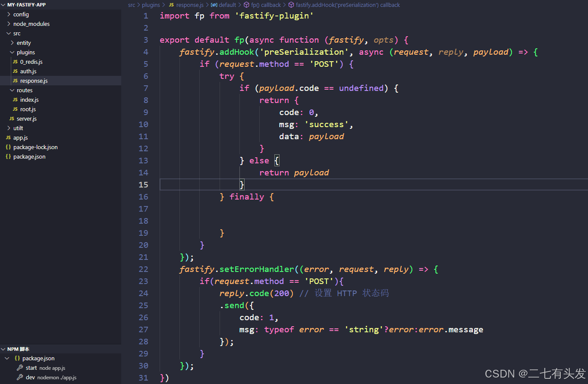This screenshot has height=384, width=588.
Task: Click plugins in the breadcrumb
Action: click(x=151, y=5)
